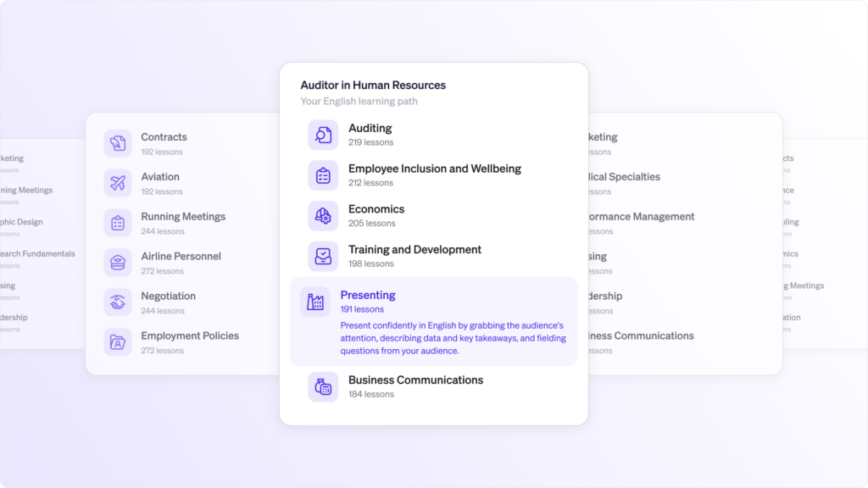Open Business Communications 184 lessons entry
The width and height of the screenshot is (868, 488).
[x=433, y=386]
